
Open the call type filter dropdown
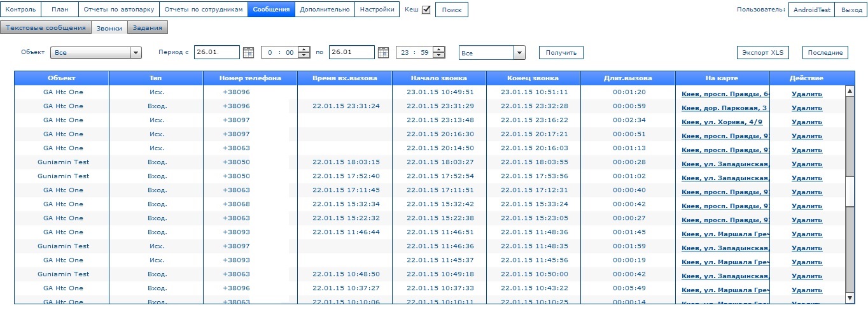[519, 53]
